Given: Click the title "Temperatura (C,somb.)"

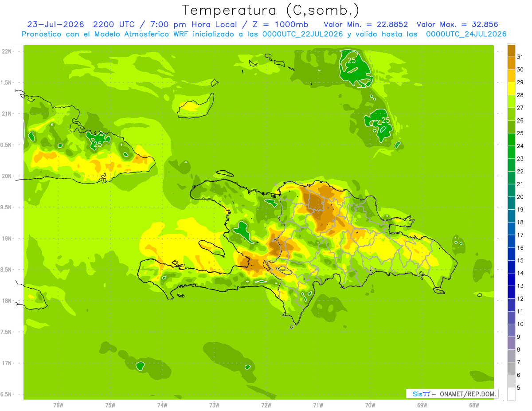Looking at the screenshot, I should tap(270, 11).
